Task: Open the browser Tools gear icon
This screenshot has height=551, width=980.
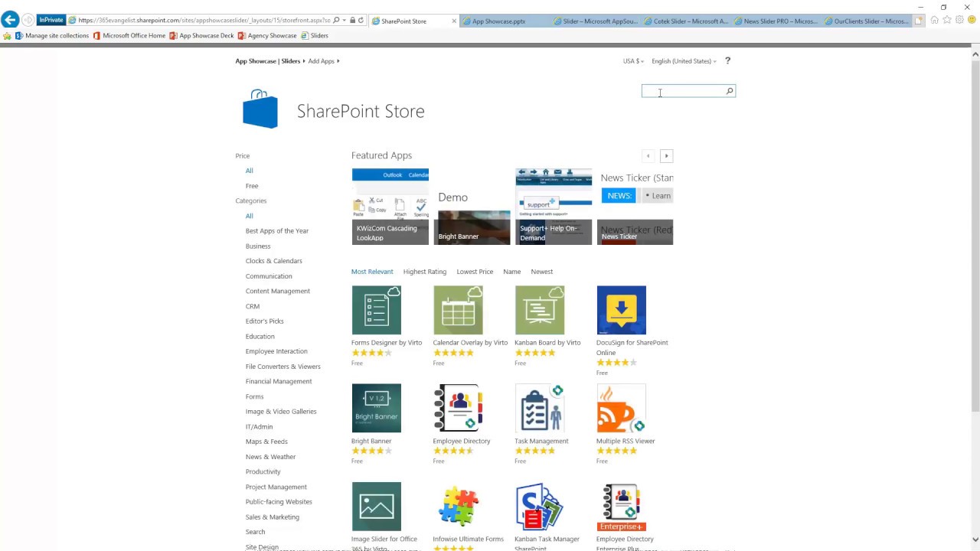Action: [959, 20]
